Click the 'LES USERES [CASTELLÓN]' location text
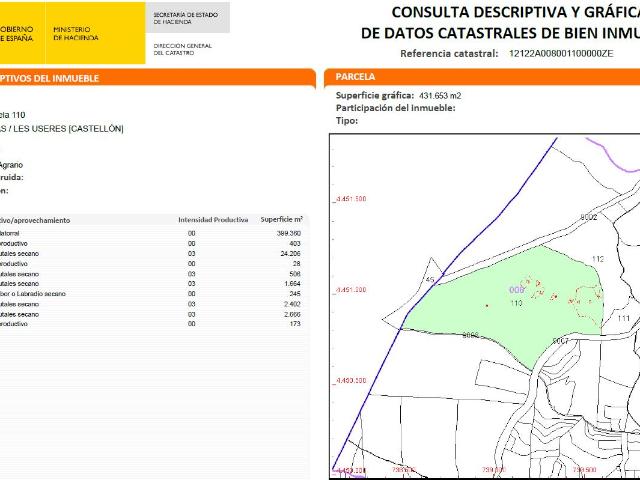This screenshot has height=480, width=640. click(x=69, y=129)
